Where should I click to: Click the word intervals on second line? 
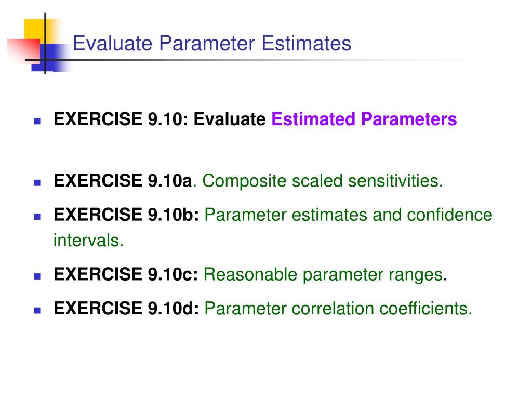tap(88, 240)
